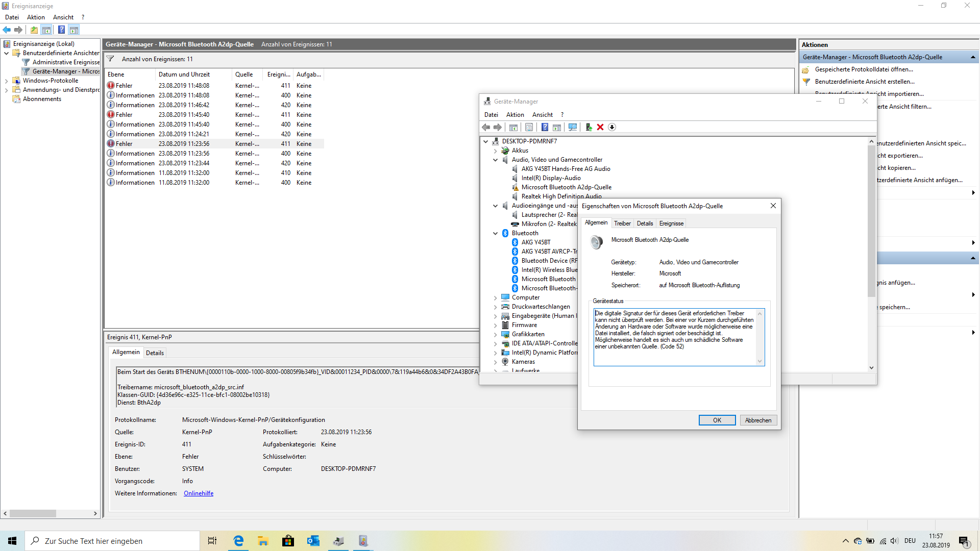The image size is (980, 551).
Task: Click Benutzerdefinierte Ansicht erstellen action
Action: tap(865, 82)
